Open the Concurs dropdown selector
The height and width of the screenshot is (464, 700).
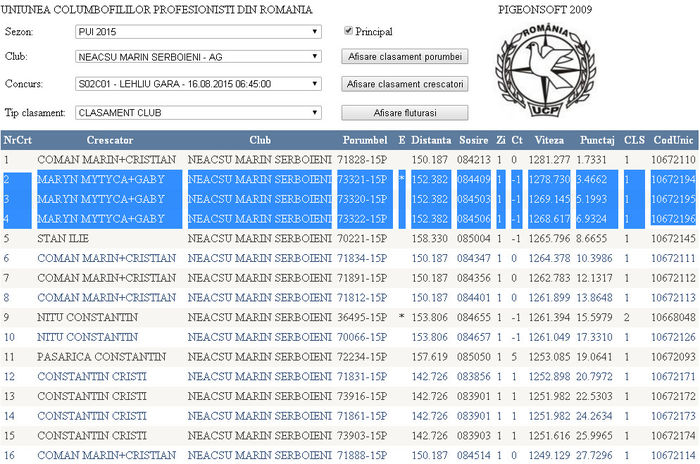(198, 84)
